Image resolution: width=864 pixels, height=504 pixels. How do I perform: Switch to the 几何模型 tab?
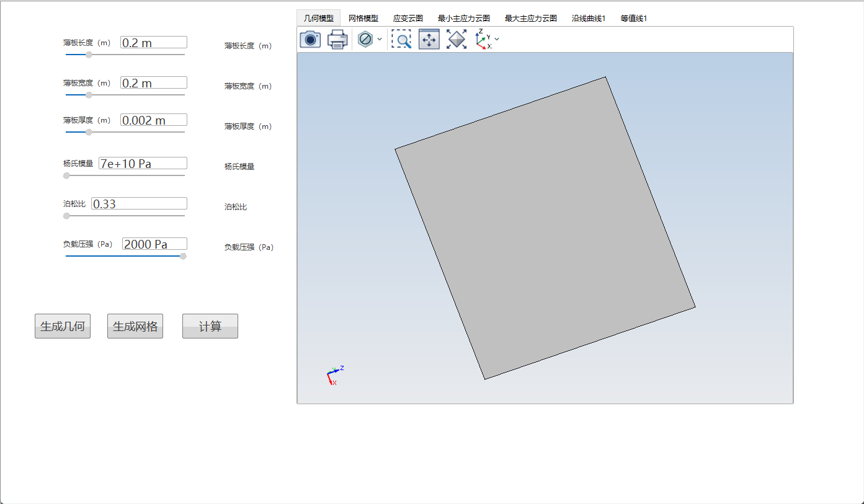click(x=319, y=19)
